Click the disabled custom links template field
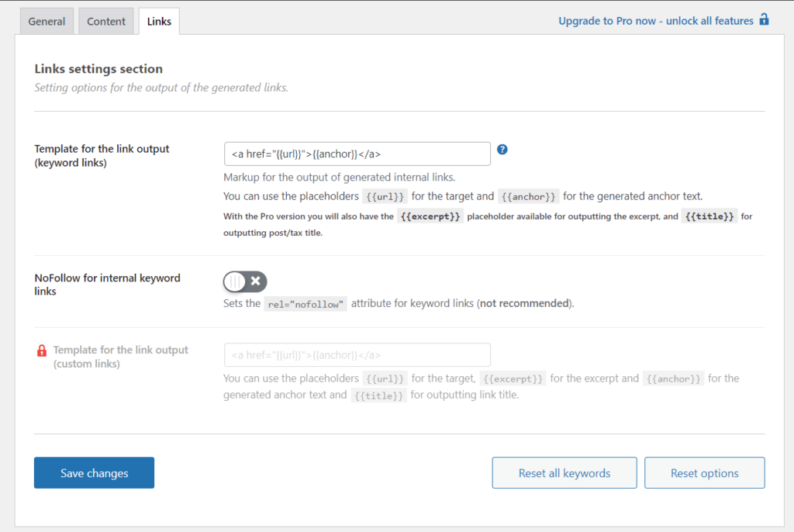Viewport: 794px width, 532px height. (x=357, y=354)
